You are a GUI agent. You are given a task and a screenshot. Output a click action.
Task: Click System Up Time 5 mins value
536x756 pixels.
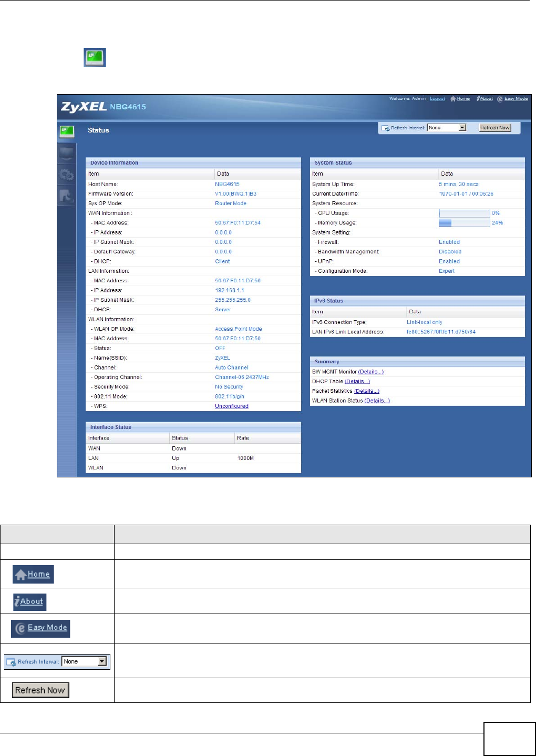click(459, 184)
